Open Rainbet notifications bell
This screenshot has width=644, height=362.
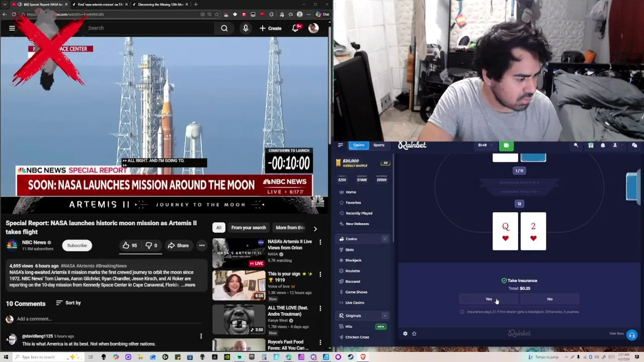603,145
